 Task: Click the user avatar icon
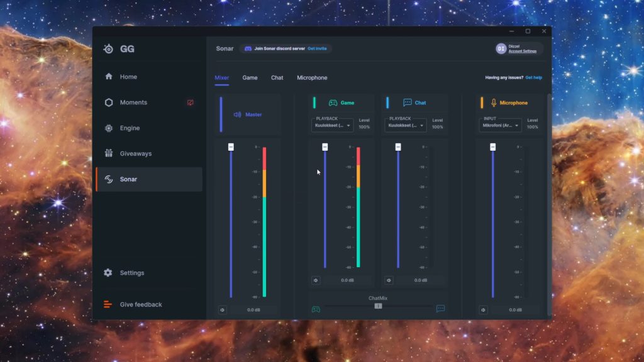(501, 48)
